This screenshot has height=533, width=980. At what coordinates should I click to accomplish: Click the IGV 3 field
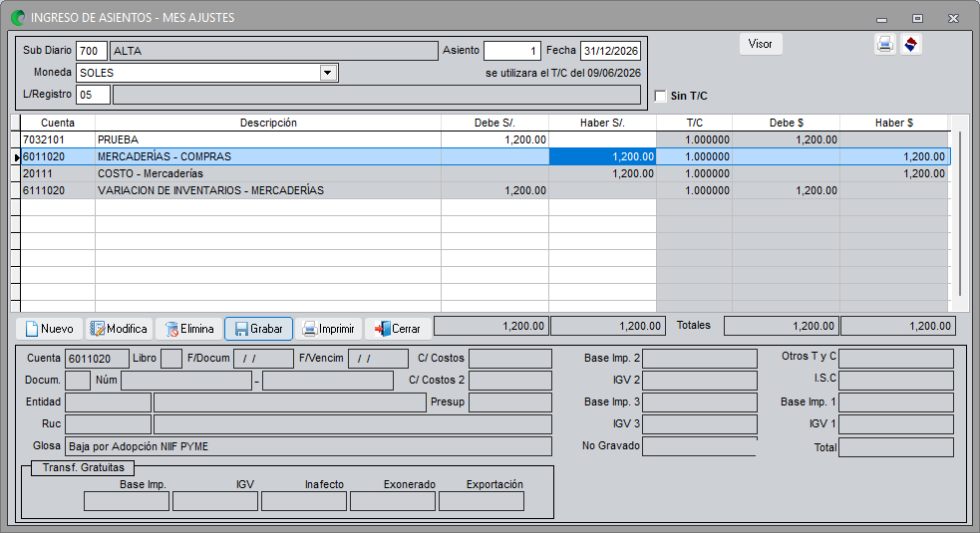click(700, 424)
